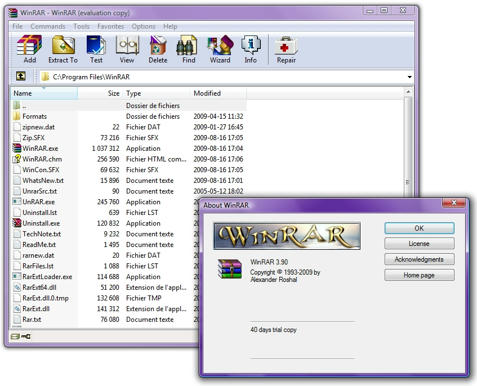Click the WinRAR books icon in About dialog

229,269
